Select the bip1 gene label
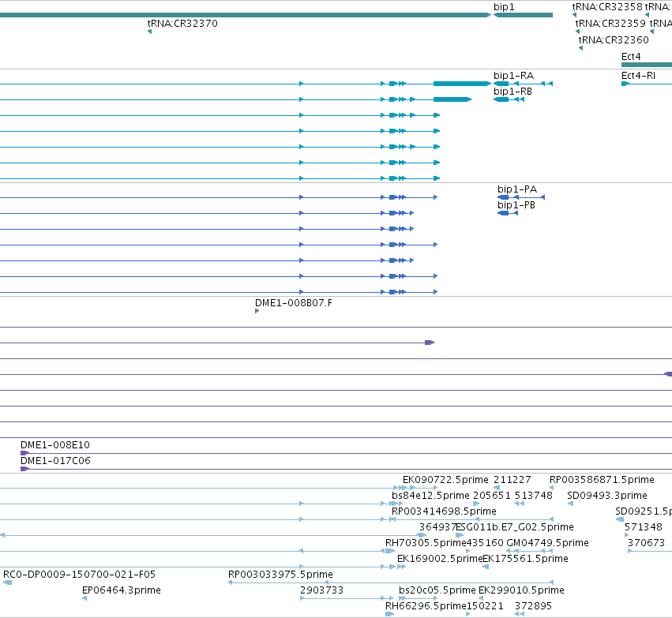 (x=504, y=7)
